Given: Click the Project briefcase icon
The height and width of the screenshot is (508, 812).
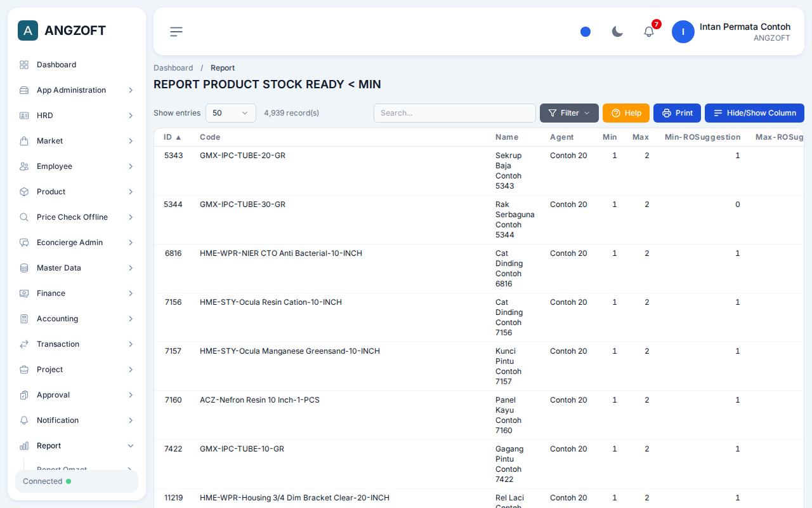Looking at the screenshot, I should (x=24, y=370).
